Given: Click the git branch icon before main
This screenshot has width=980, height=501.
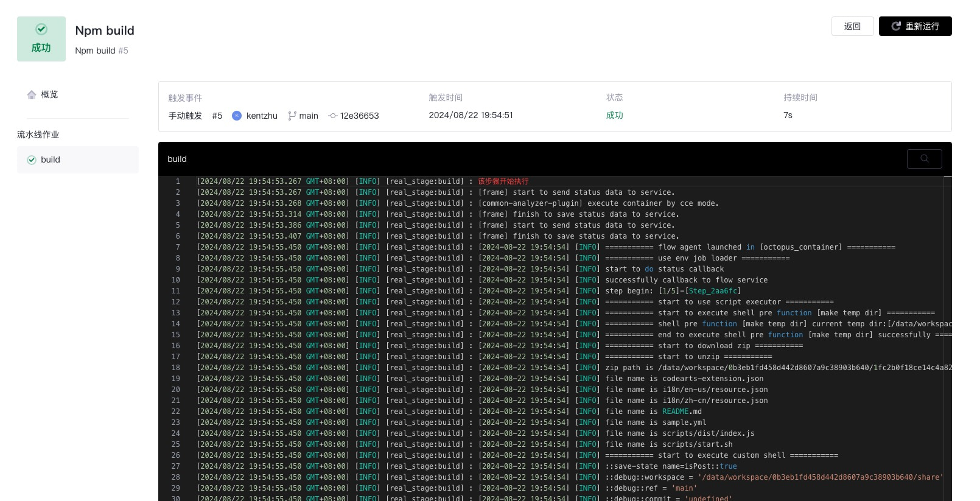Looking at the screenshot, I should (292, 116).
